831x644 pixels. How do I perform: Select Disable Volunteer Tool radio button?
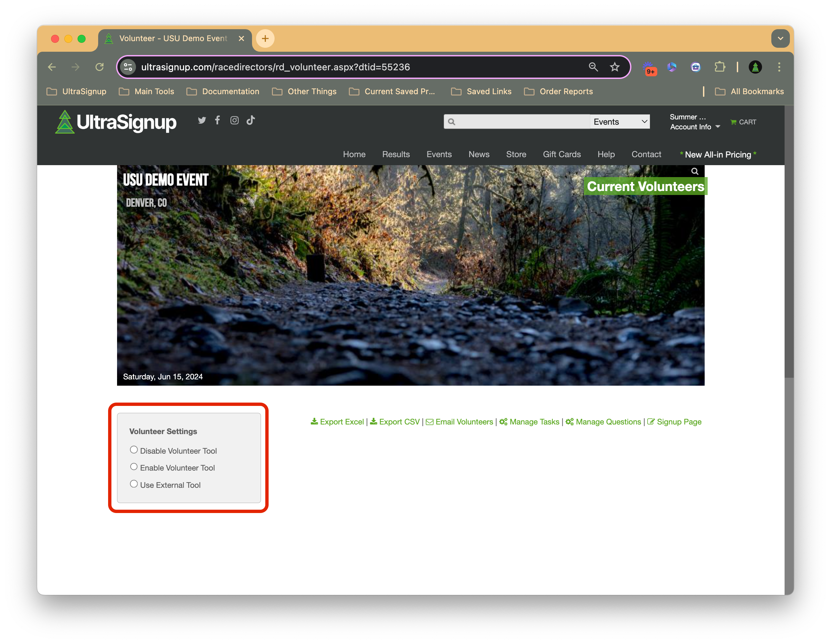coord(134,450)
